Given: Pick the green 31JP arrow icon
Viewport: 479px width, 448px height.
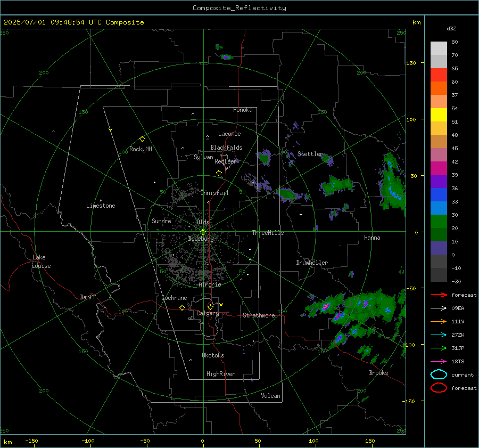Looking at the screenshot, I should click(439, 348).
